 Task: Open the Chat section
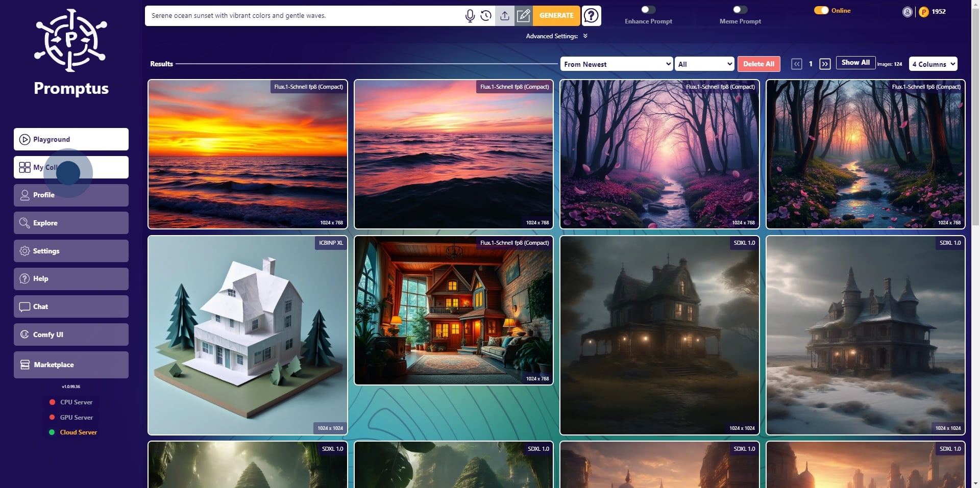[x=71, y=306]
